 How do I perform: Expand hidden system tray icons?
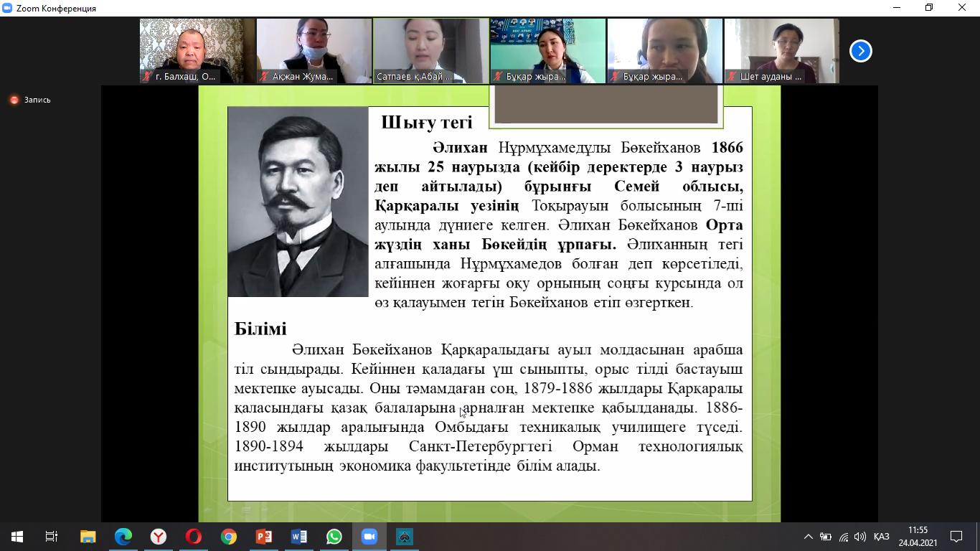pyautogui.click(x=809, y=537)
